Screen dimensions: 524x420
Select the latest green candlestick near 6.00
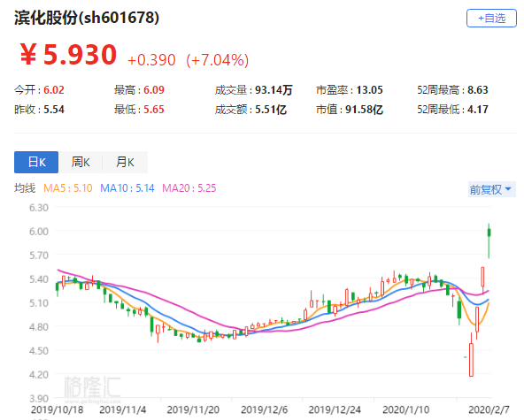click(489, 241)
